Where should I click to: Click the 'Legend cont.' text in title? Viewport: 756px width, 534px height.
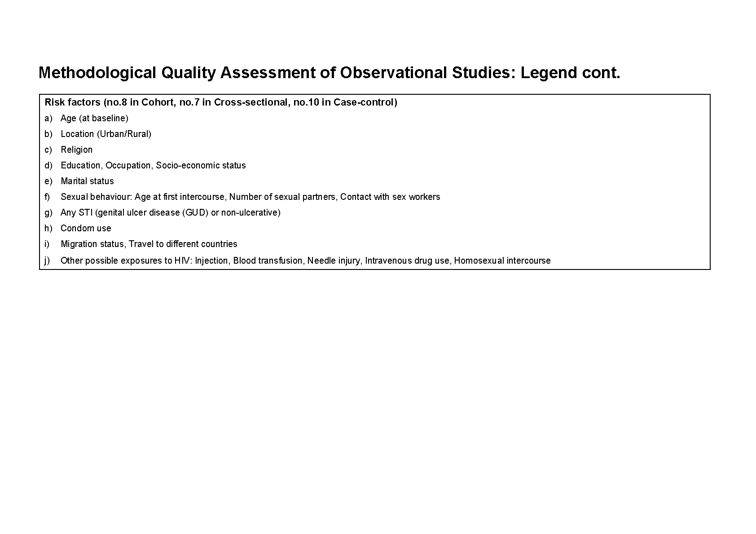click(570, 73)
